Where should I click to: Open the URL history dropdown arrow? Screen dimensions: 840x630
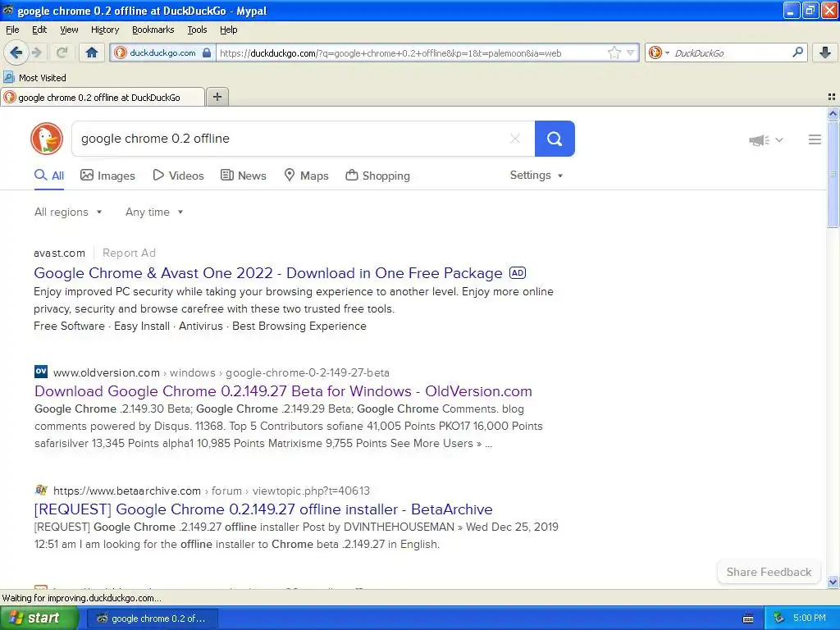click(631, 52)
